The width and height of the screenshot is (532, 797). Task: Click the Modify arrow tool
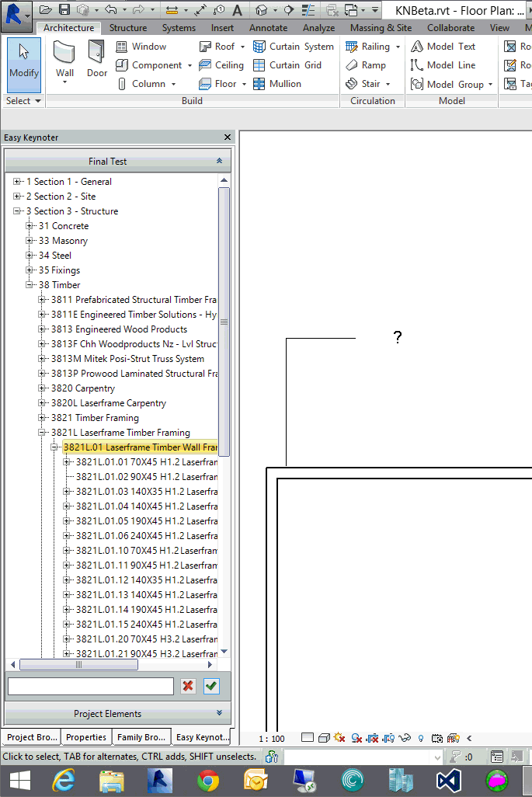point(24,64)
